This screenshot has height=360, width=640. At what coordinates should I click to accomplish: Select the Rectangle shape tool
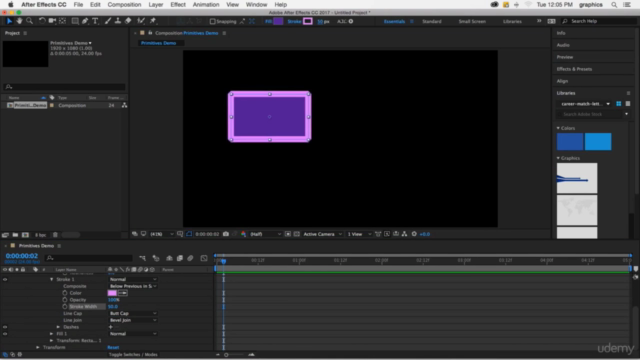pyautogui.click(x=75, y=21)
